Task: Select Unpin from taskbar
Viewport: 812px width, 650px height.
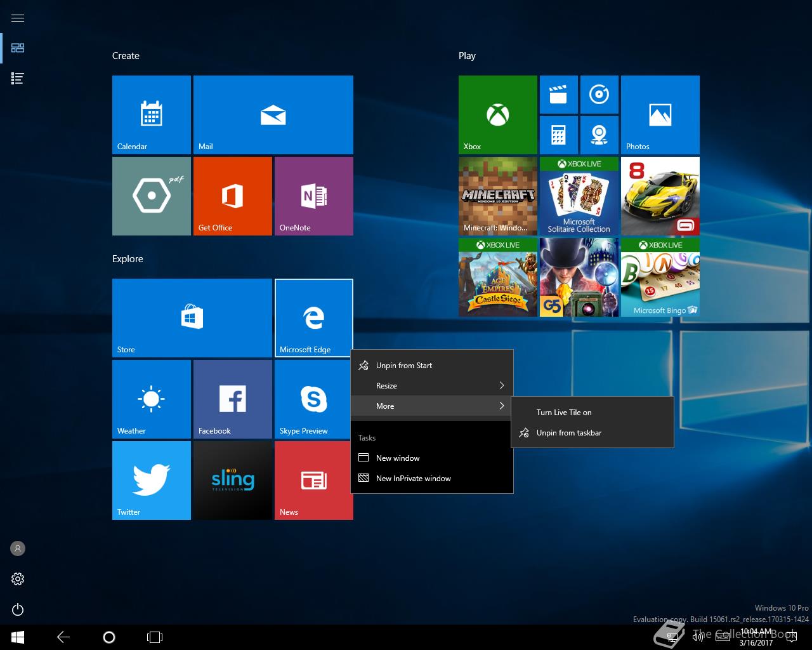Action: (x=592, y=433)
